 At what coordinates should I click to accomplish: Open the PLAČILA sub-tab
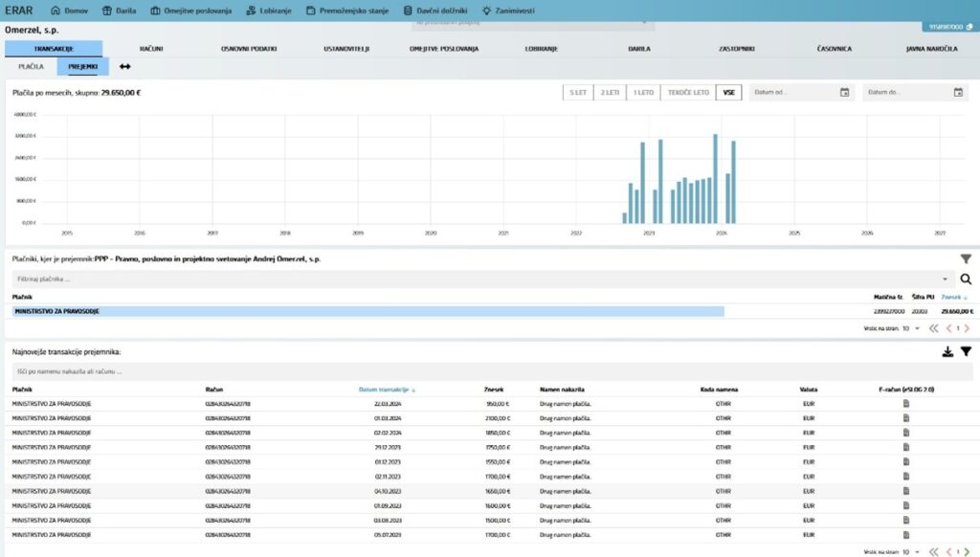coord(32,67)
